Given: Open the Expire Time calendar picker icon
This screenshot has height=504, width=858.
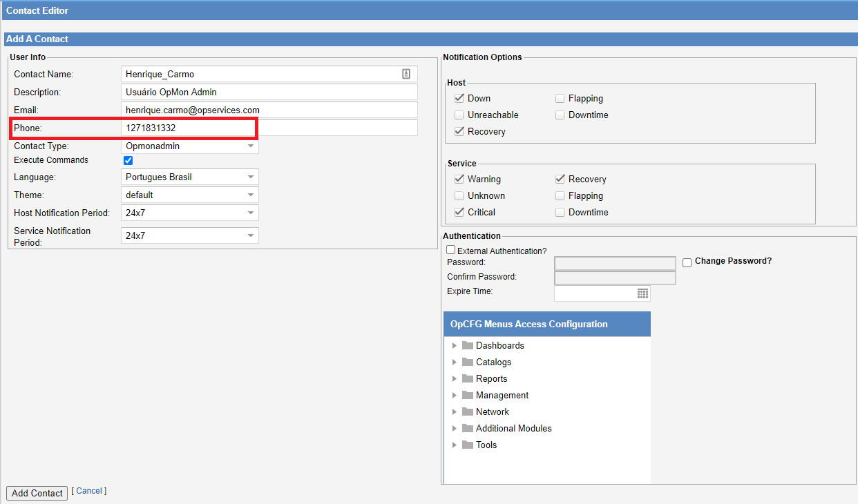Looking at the screenshot, I should pyautogui.click(x=642, y=293).
